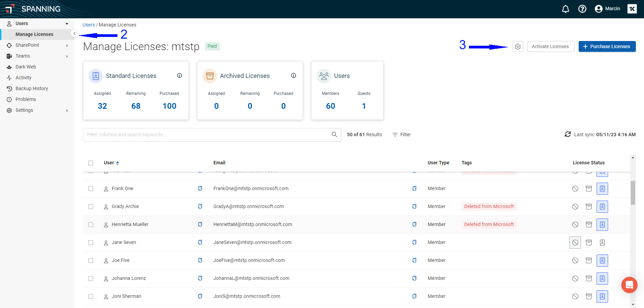644x308 pixels.
Task: Click the User Type column header
Action: coord(438,163)
